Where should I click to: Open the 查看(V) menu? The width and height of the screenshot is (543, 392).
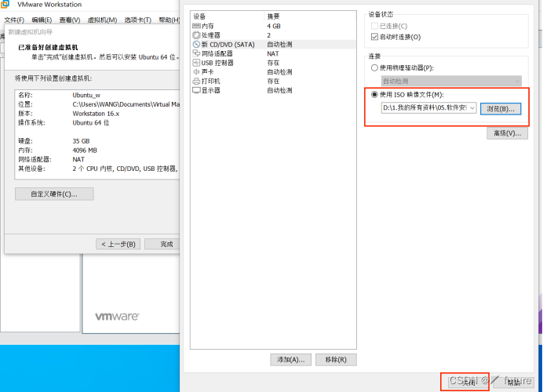tap(70, 20)
